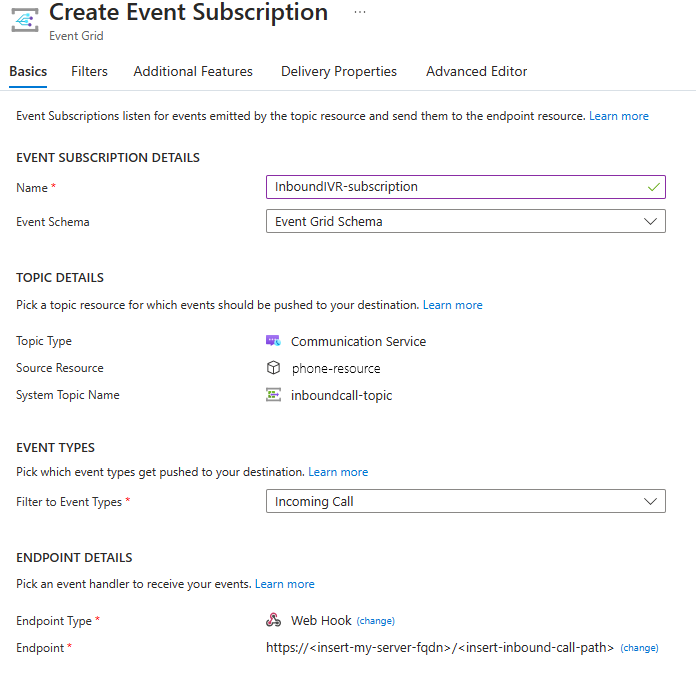Click the Communication Service topic type text
Viewport: 696px width, 680px height.
click(x=358, y=341)
